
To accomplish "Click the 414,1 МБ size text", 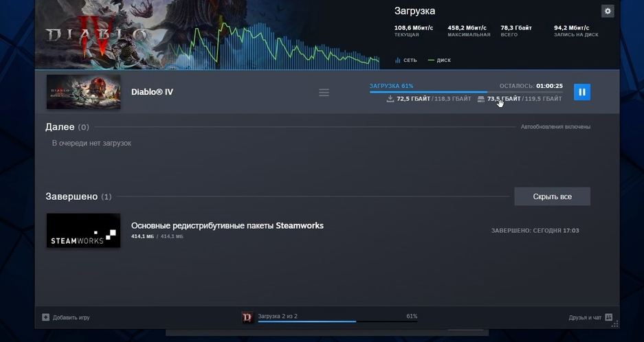I will [142, 236].
